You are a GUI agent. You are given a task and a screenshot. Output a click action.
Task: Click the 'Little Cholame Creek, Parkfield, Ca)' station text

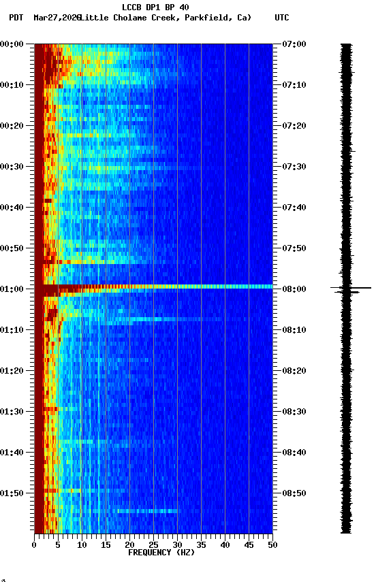[166, 18]
